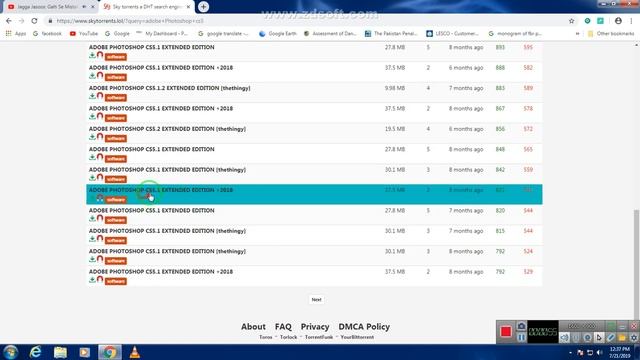This screenshot has height=360, width=640.
Task: Select the recorder pen annotation tool
Action: [x=611, y=338]
